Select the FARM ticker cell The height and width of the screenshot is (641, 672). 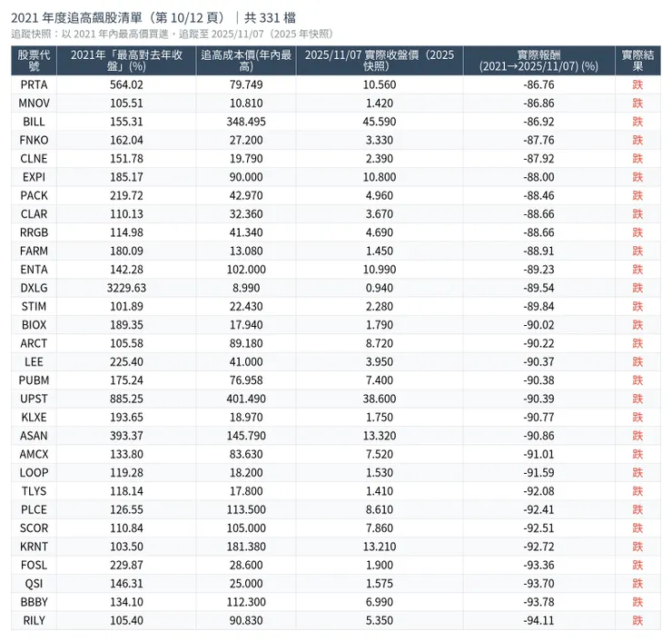coord(34,251)
